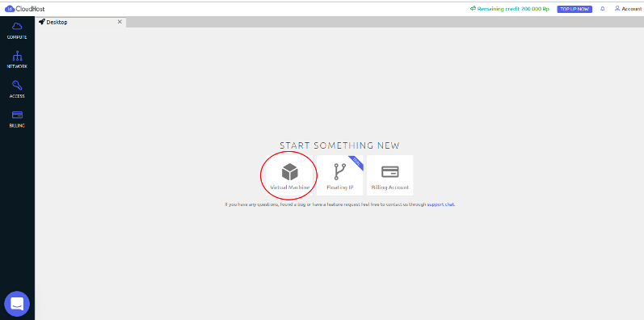Click the START SOMETHING NEW heading

pos(339,145)
